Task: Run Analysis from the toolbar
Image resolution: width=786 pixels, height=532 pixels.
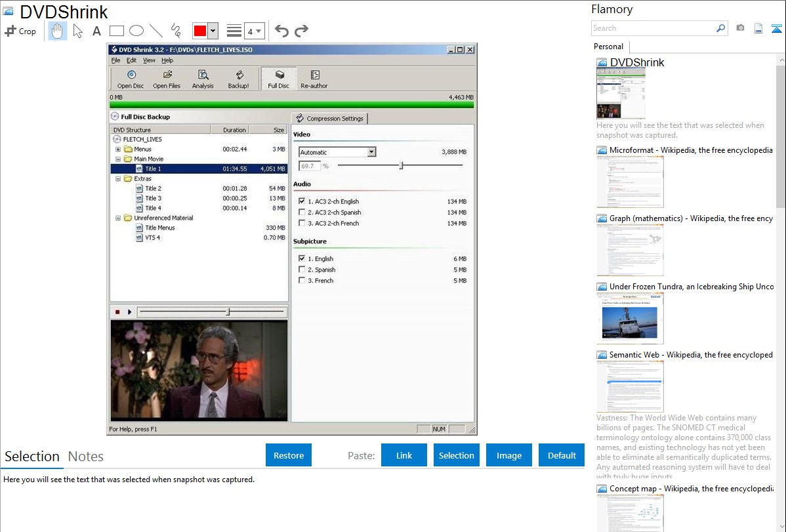Action: (x=203, y=79)
